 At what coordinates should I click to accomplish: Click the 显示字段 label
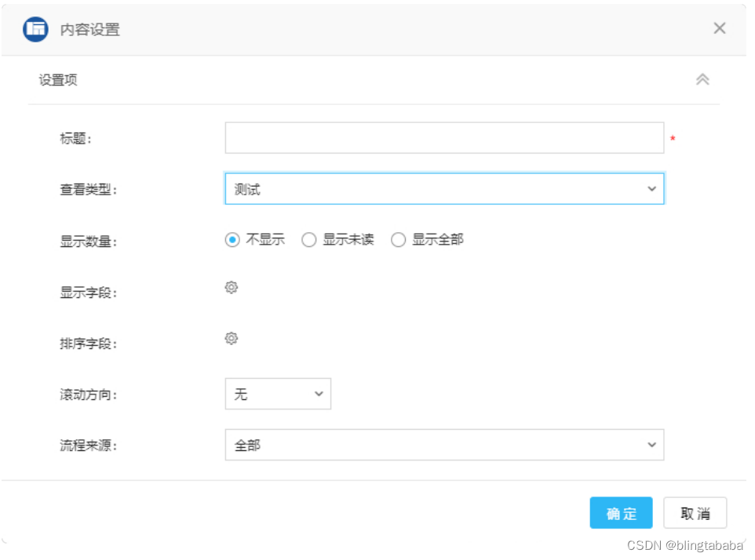point(89,292)
